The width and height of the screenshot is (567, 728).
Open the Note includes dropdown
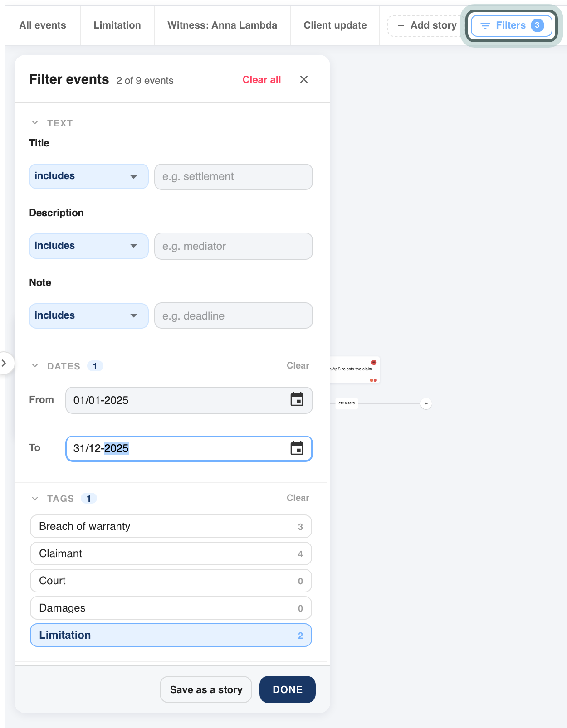89,316
